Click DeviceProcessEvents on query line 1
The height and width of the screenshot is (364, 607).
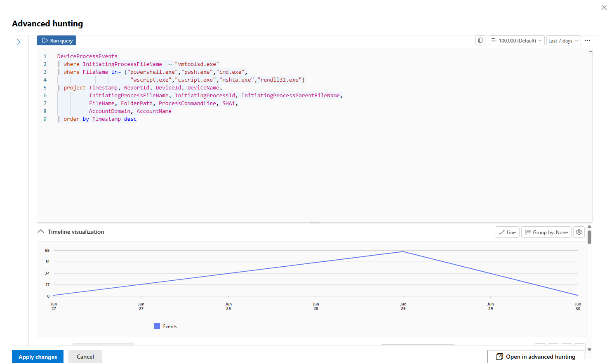click(87, 56)
